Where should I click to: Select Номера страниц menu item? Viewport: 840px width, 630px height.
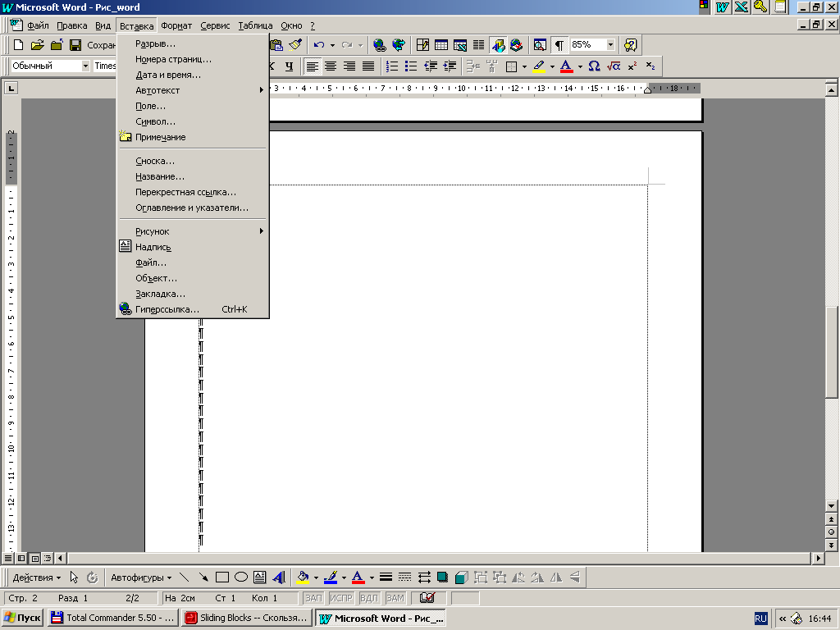point(192,59)
